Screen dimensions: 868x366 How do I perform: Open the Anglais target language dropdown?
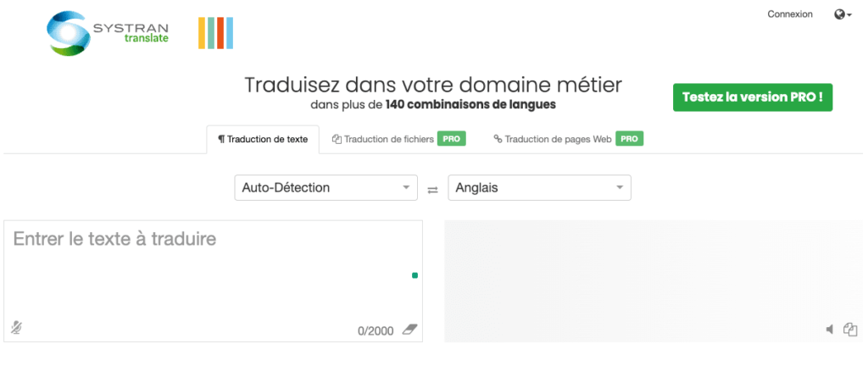(539, 188)
